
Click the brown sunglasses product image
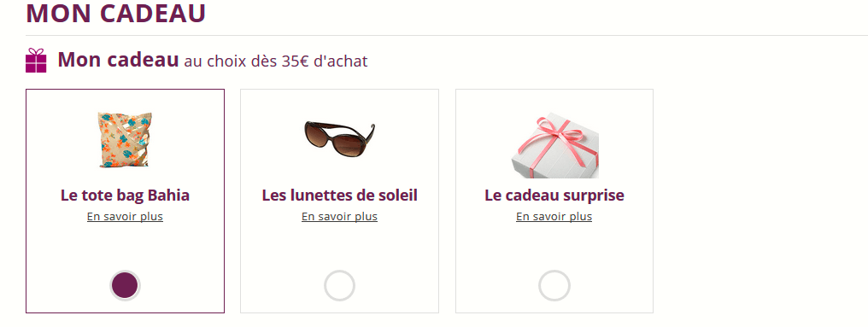tap(339, 139)
